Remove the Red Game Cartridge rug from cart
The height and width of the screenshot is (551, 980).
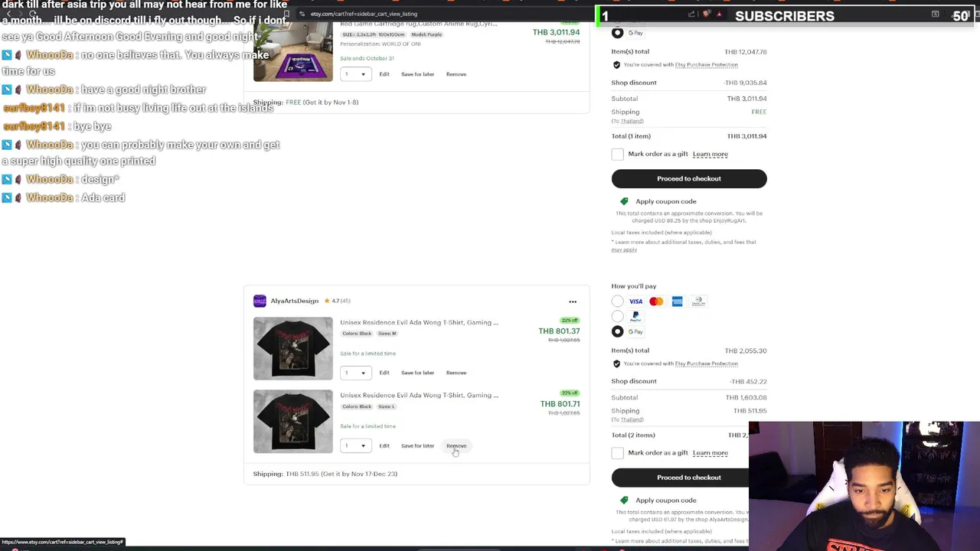tap(456, 74)
